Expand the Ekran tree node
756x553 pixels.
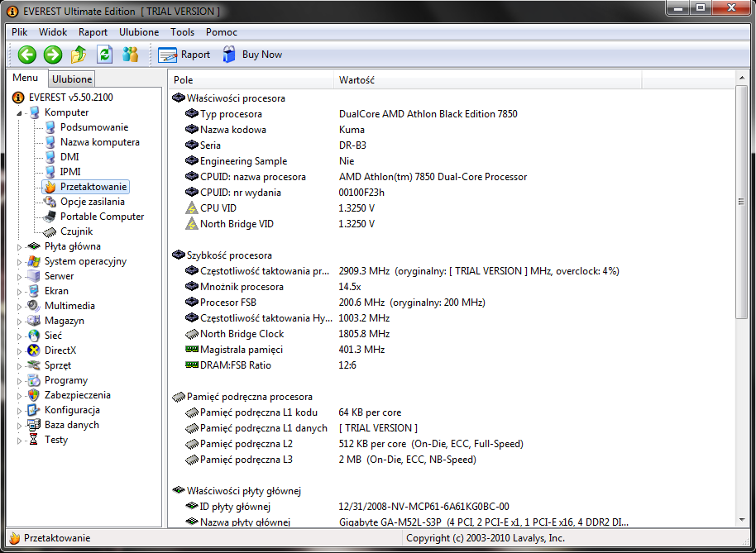click(19, 292)
